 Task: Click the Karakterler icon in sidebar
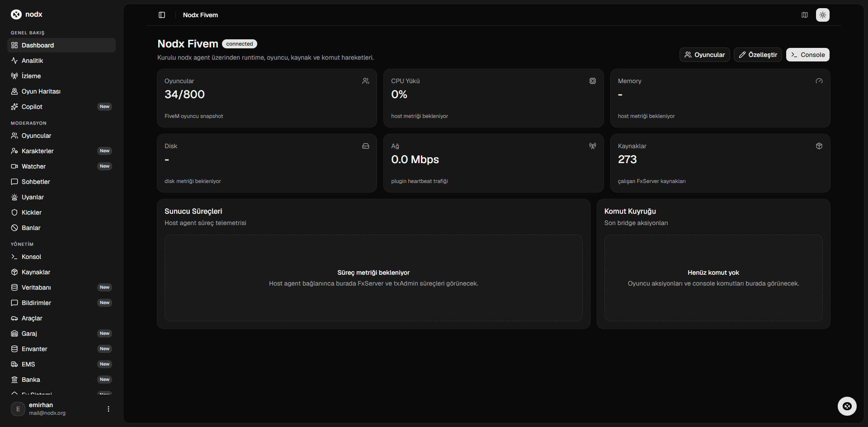(x=14, y=151)
